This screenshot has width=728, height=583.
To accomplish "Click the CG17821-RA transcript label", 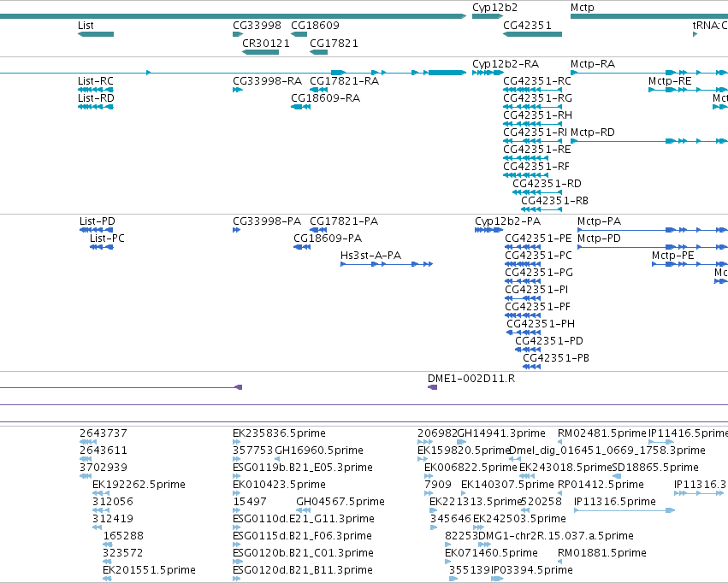I will tap(344, 80).
